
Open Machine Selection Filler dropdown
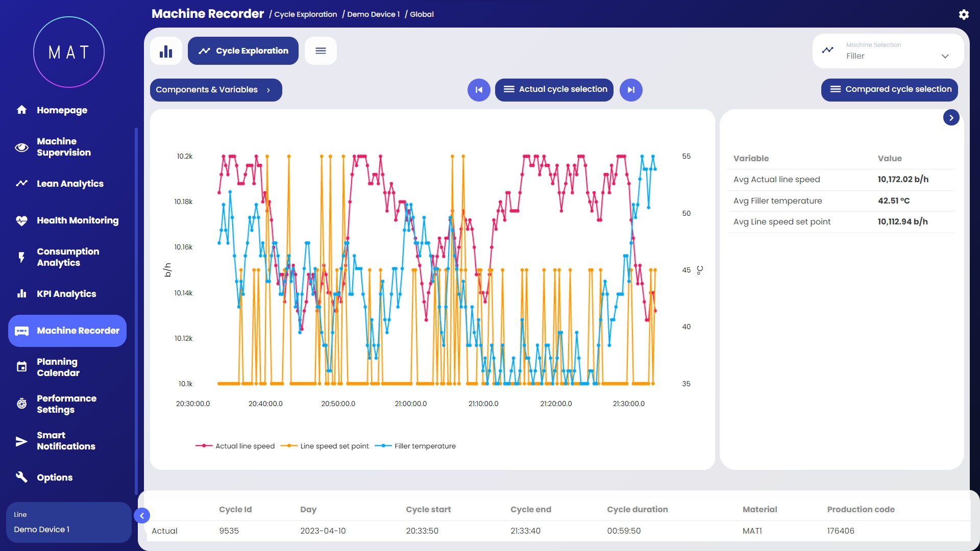point(888,51)
